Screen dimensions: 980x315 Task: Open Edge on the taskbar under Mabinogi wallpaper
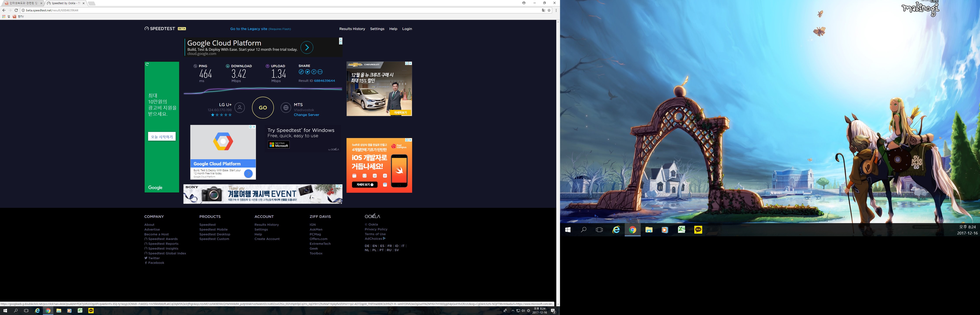tap(616, 230)
